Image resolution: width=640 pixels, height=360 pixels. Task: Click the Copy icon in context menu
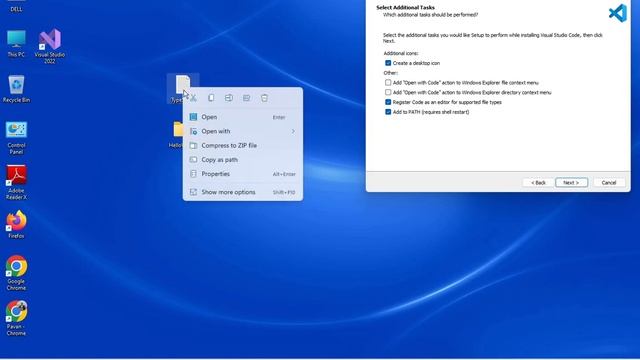[x=211, y=98]
